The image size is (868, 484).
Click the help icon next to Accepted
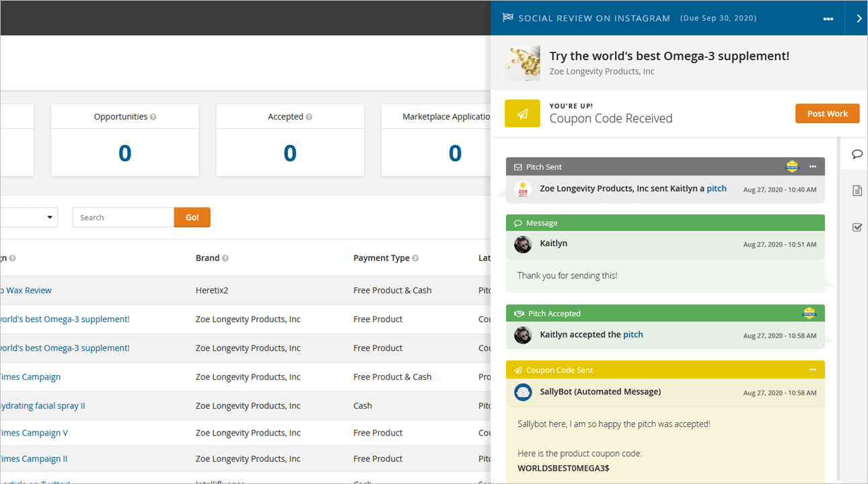pos(309,117)
